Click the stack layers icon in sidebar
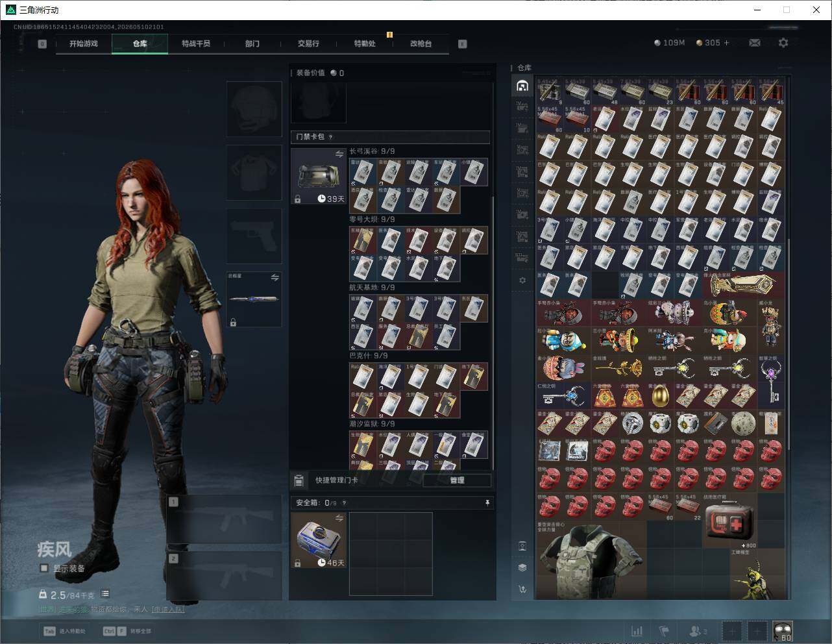832x644 pixels. [522, 567]
